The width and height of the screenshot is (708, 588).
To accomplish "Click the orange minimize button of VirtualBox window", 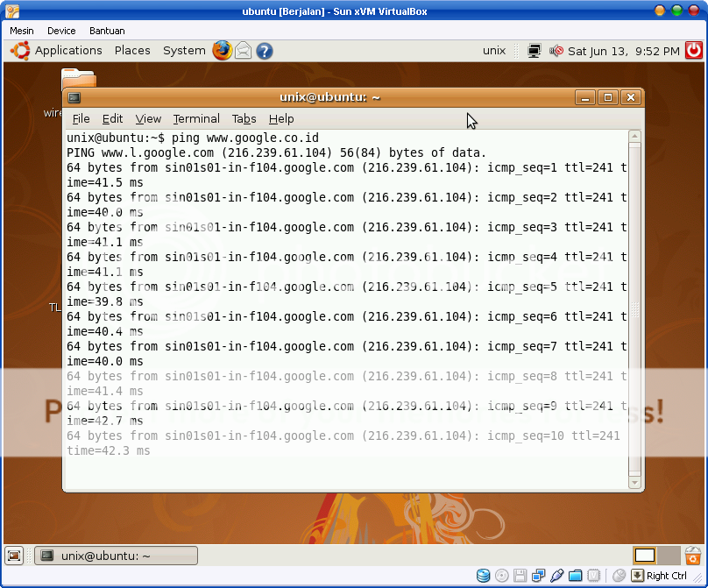I will (660, 11).
